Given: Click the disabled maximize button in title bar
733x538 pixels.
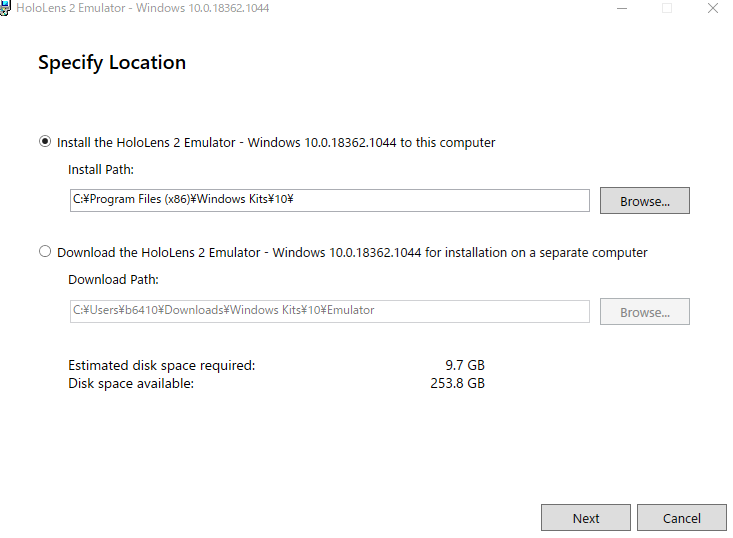Looking at the screenshot, I should coord(667,8).
